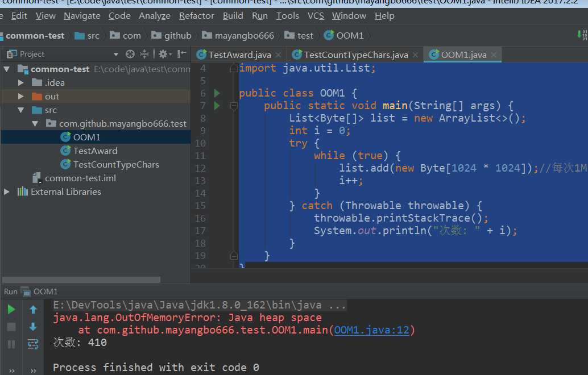The width and height of the screenshot is (588, 375).
Task: Click ArrayList on code line 8
Action: coord(467,118)
